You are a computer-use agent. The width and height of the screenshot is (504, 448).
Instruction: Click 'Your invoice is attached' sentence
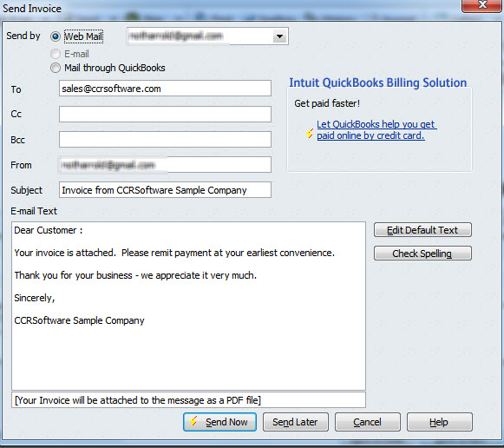[174, 253]
